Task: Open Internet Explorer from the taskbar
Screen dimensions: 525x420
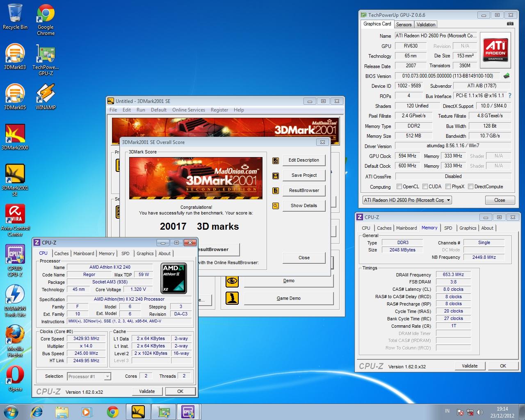Action: [x=37, y=412]
